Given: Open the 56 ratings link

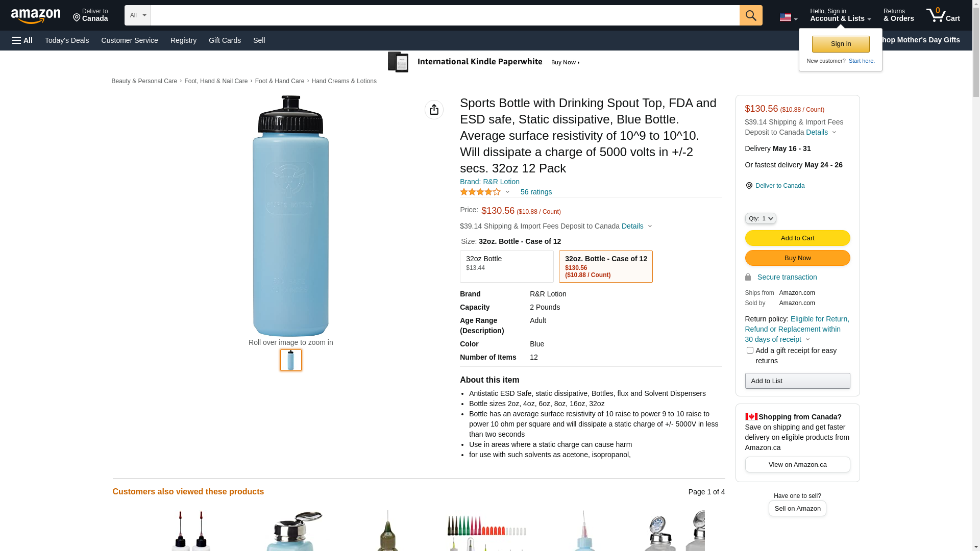Looking at the screenshot, I should (536, 192).
